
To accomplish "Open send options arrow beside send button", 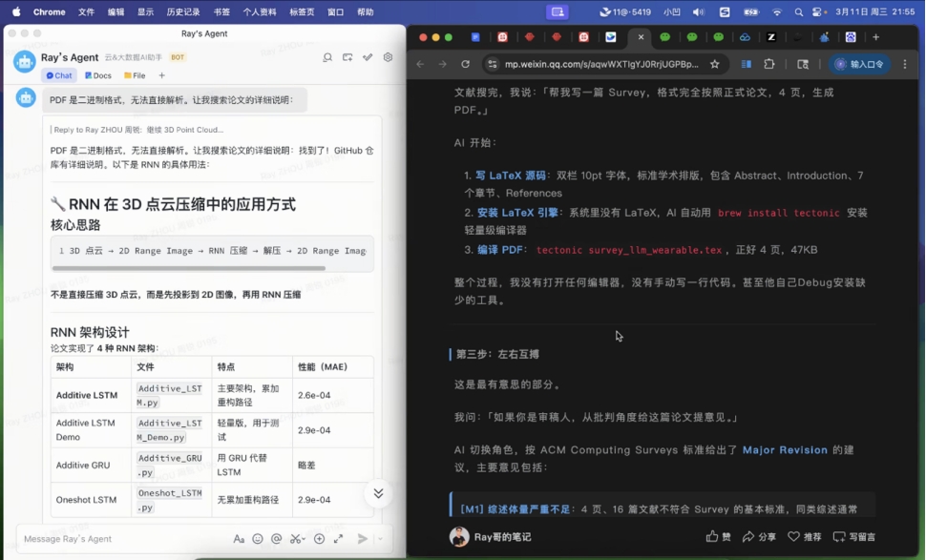I will click(x=379, y=539).
